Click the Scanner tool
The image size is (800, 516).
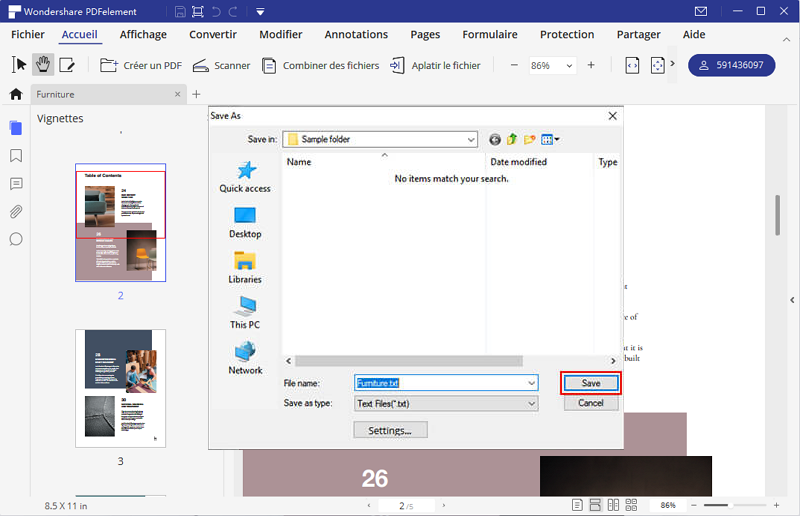pos(221,65)
